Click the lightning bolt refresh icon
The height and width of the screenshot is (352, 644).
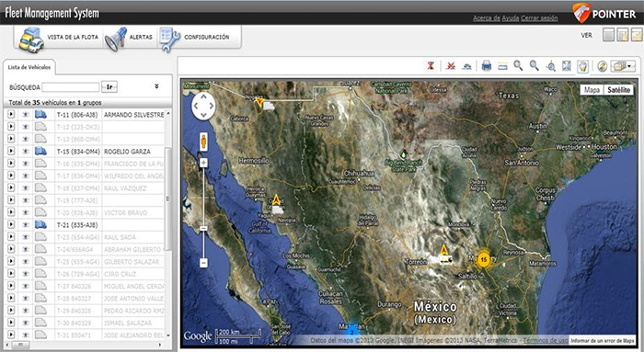602,66
